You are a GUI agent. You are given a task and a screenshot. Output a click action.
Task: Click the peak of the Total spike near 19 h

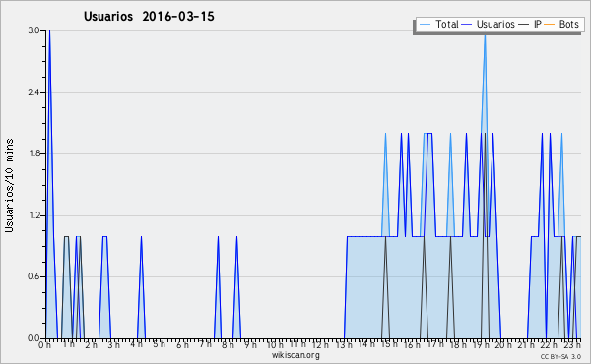tap(485, 33)
